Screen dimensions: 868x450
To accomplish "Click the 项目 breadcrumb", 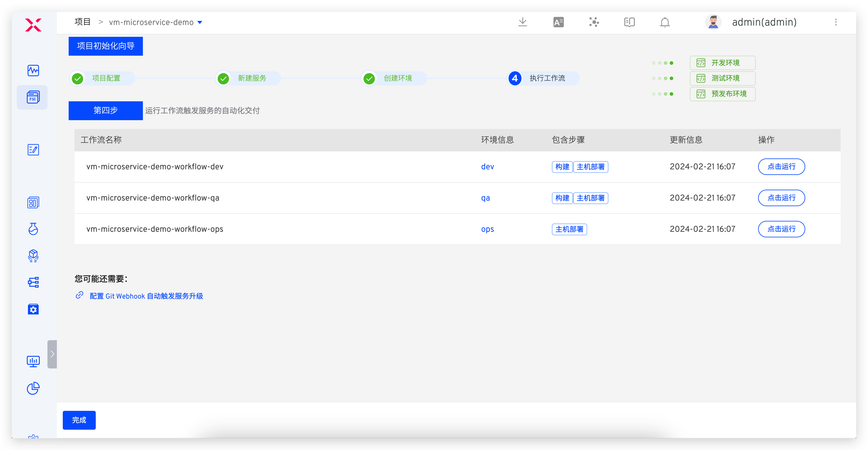I will coord(82,22).
